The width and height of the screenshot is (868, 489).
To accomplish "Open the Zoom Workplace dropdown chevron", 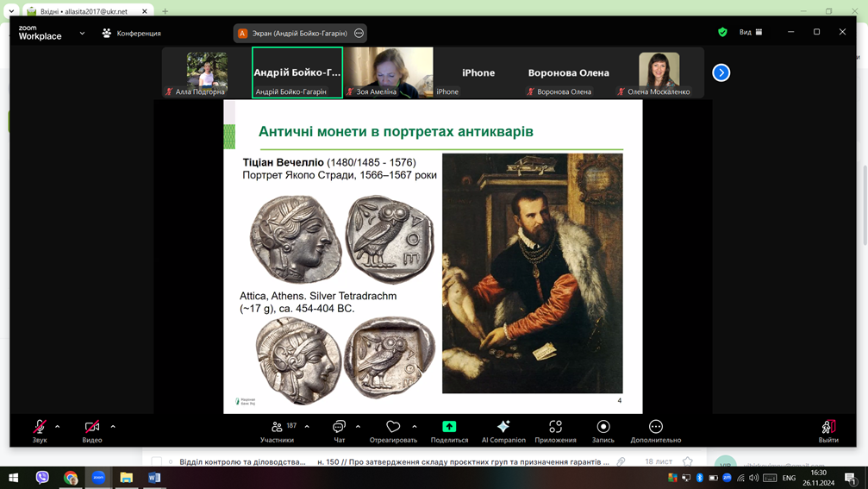I will pyautogui.click(x=82, y=34).
